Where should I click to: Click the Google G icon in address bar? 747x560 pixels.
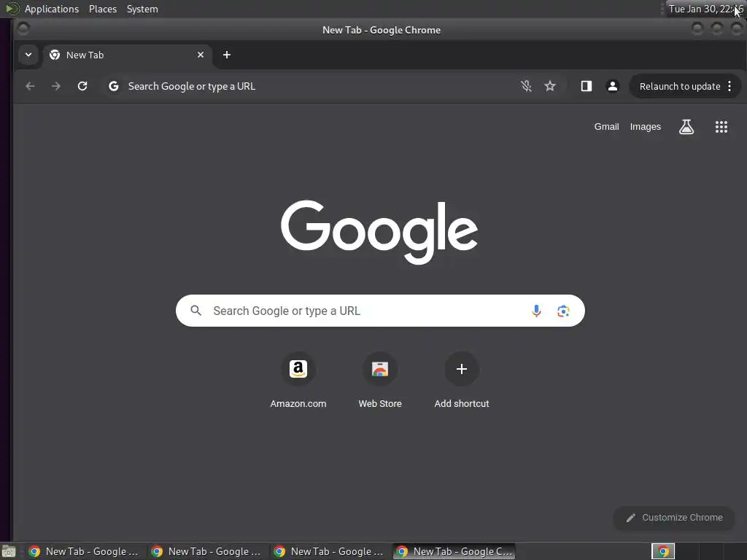[113, 86]
